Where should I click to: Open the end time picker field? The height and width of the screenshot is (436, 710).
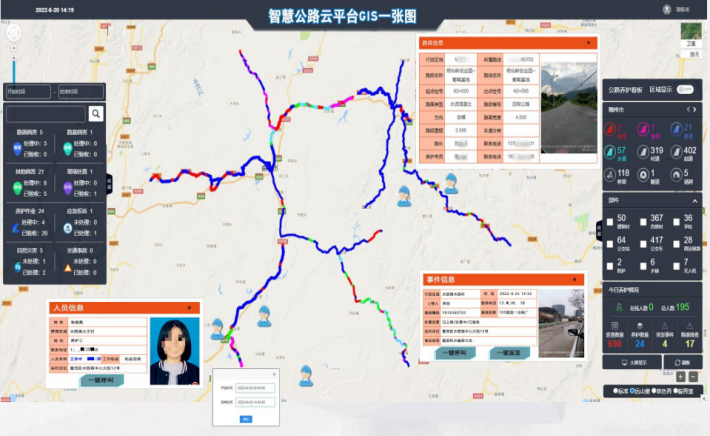81,91
